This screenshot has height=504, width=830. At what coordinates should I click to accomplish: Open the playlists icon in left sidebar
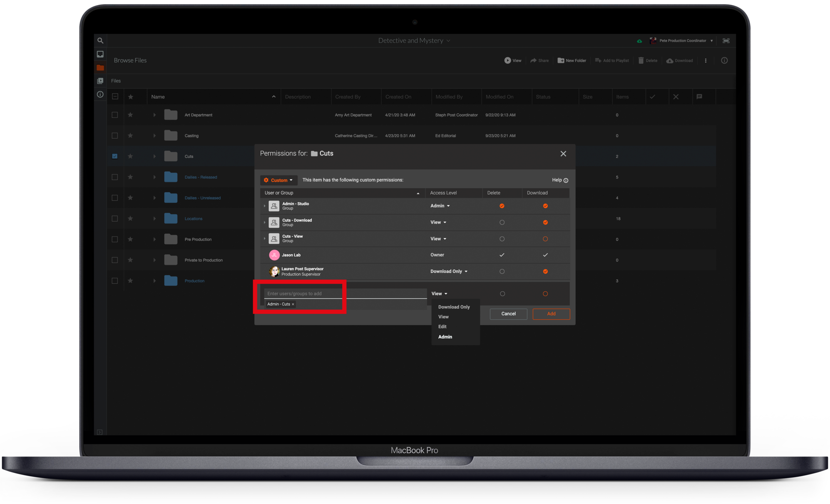pos(100,81)
